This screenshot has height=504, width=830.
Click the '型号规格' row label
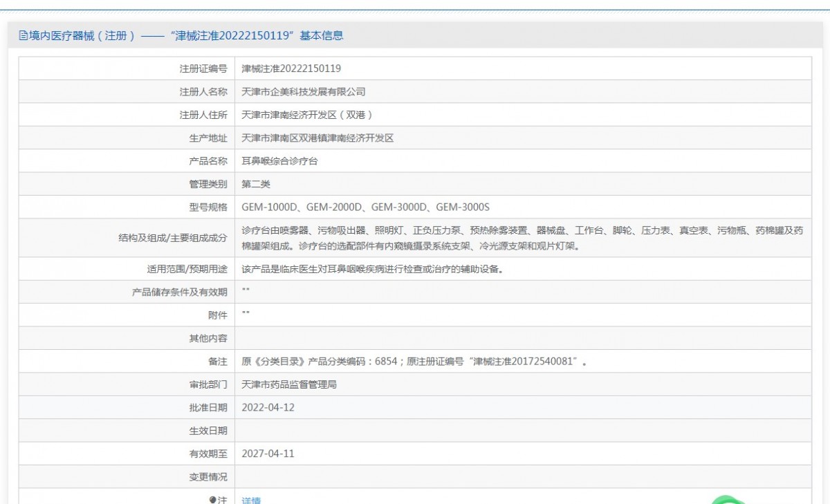208,207
